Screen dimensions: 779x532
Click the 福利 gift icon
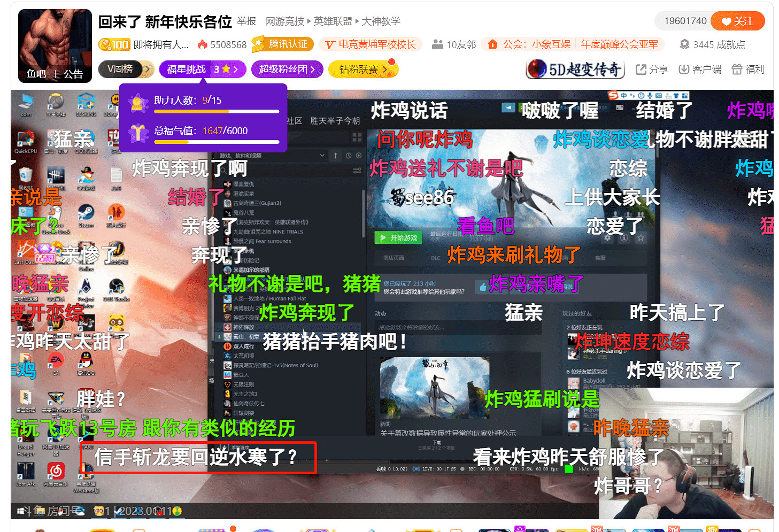[x=737, y=70]
